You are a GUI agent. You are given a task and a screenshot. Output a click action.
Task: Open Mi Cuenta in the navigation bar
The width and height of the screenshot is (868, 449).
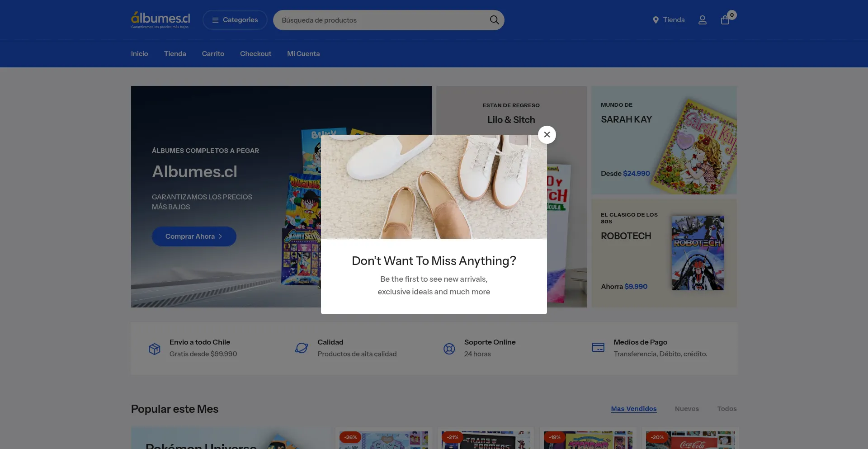pyautogui.click(x=303, y=54)
